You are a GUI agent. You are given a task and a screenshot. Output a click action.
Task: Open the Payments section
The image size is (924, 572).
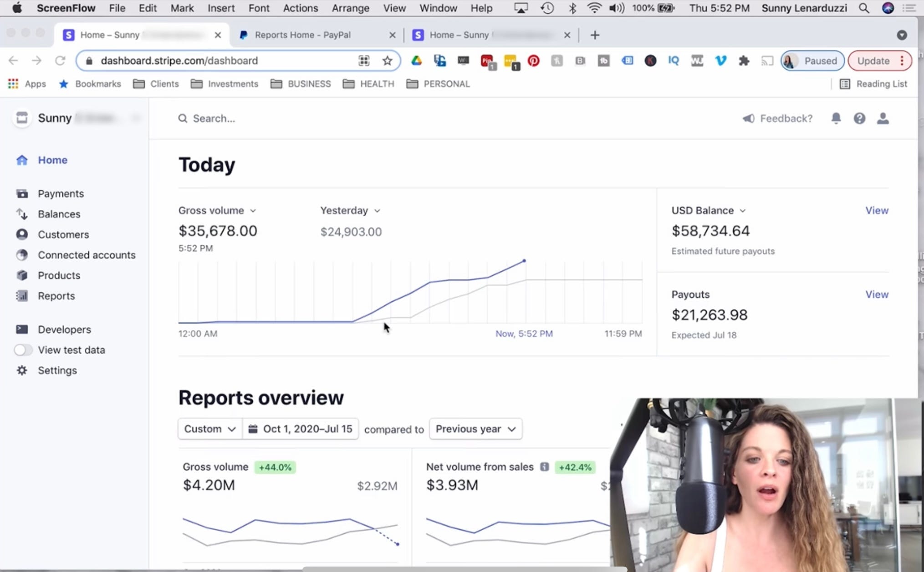[x=61, y=193]
